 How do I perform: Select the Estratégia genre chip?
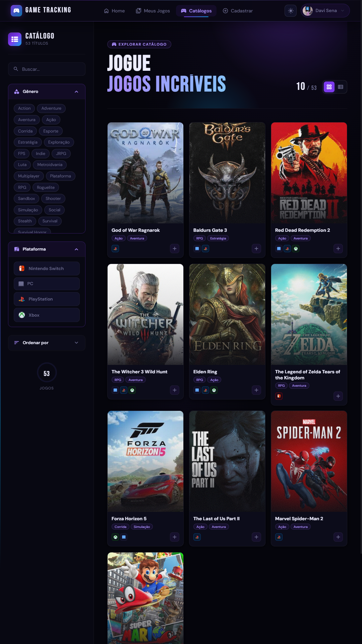[x=28, y=142]
